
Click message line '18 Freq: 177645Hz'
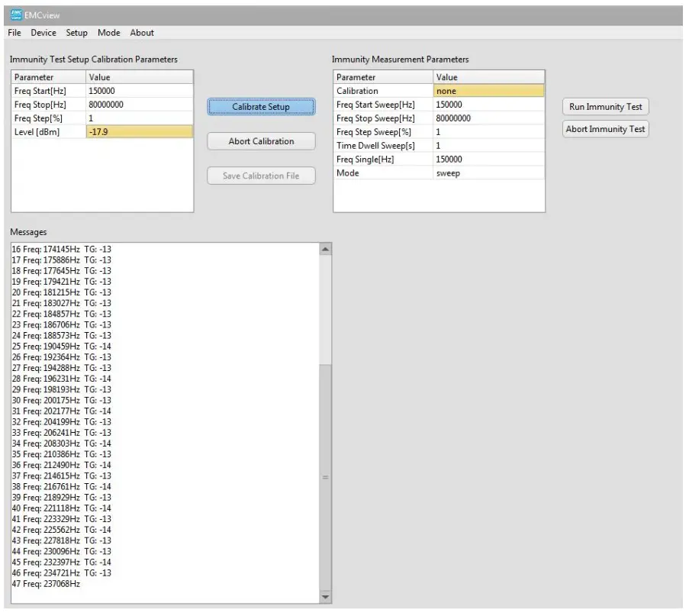(62, 271)
